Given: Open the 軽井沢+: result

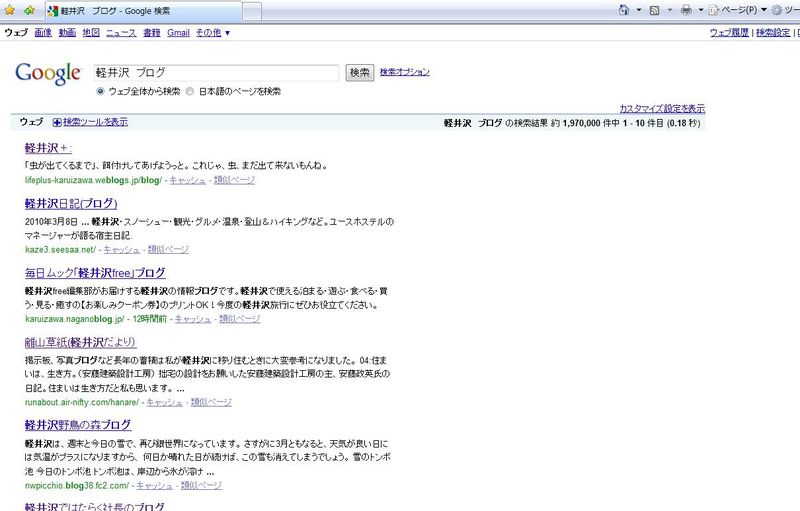Looking at the screenshot, I should [48, 148].
